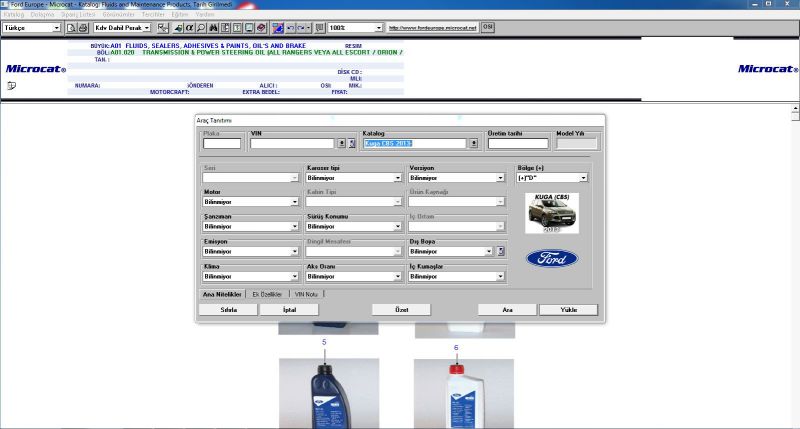The width and height of the screenshot is (800, 429).
Task: Click the paint lookup icon next to Dış Boya
Action: pyautogui.click(x=501, y=251)
